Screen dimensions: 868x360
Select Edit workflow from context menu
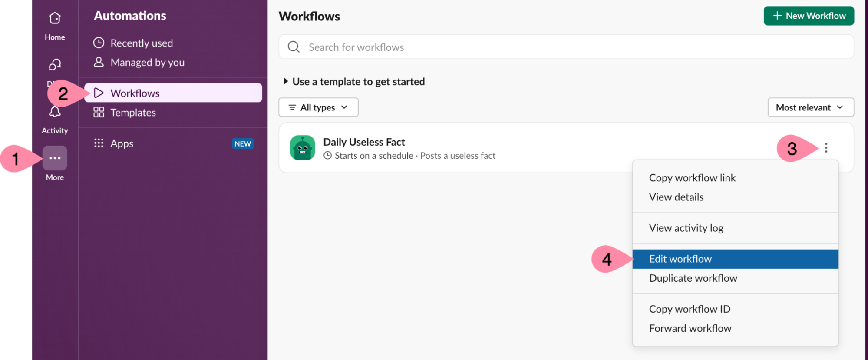tap(680, 259)
